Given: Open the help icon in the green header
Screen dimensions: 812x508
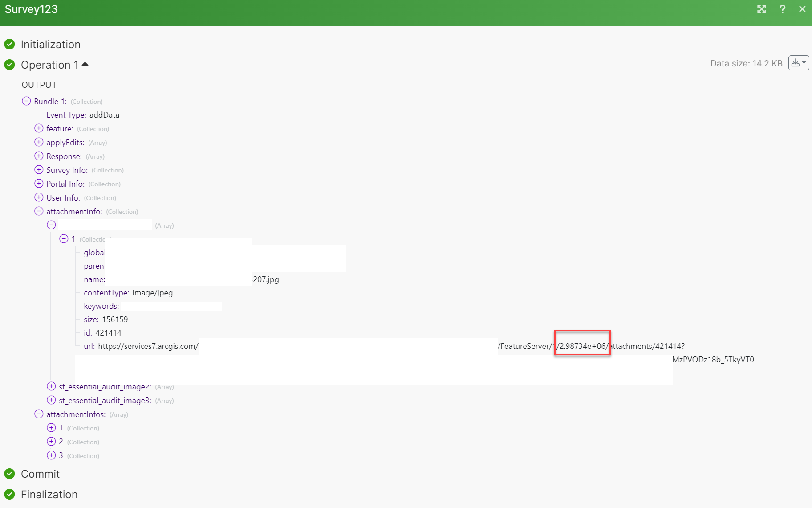Looking at the screenshot, I should coord(782,9).
